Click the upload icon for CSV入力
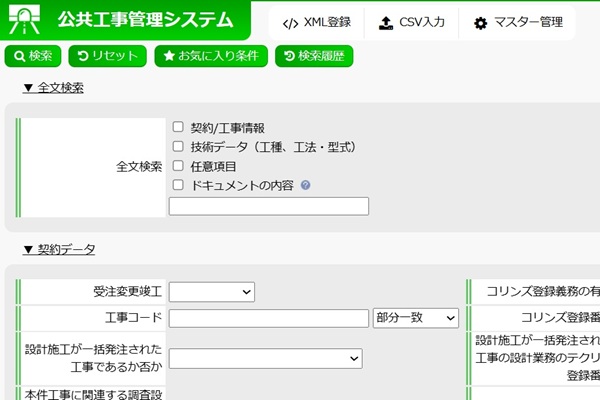 click(386, 22)
